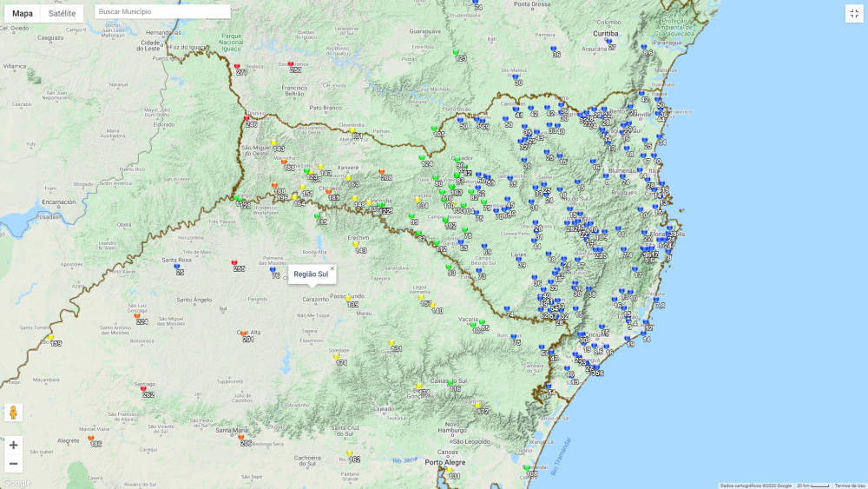
Task: Click the Buscar Município search field
Action: click(x=162, y=12)
